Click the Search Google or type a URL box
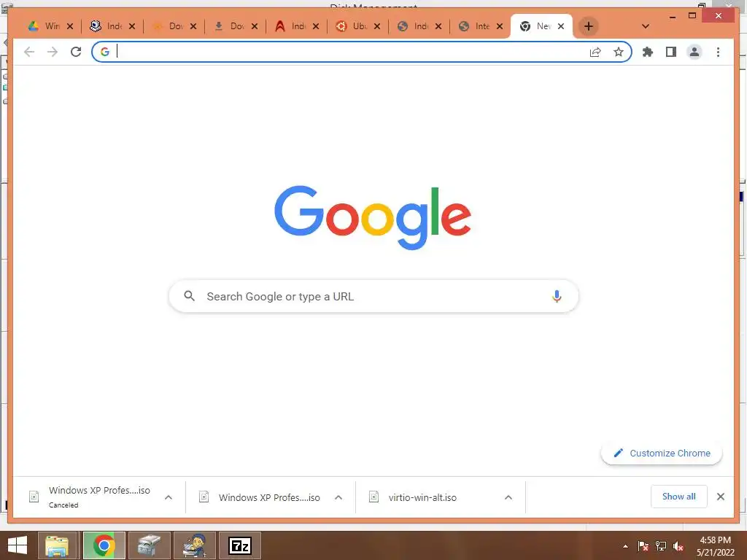The height and width of the screenshot is (560, 747). (x=373, y=296)
